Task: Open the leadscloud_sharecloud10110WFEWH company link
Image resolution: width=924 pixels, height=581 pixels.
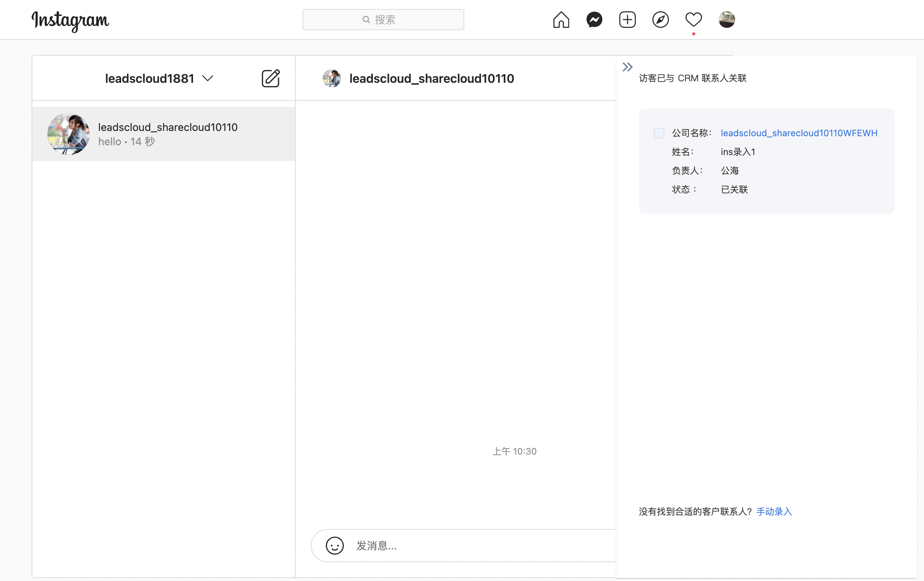Action: pyautogui.click(x=799, y=133)
